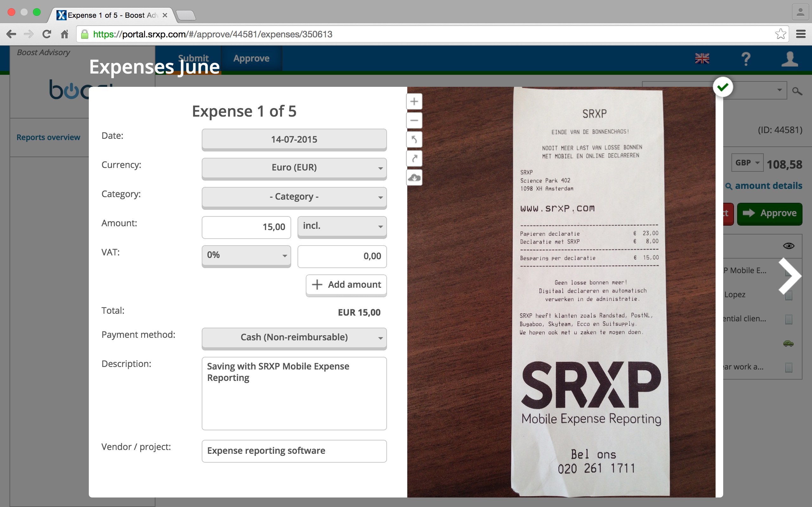
Task: Rotate receipt image counterclockwise
Action: [414, 139]
